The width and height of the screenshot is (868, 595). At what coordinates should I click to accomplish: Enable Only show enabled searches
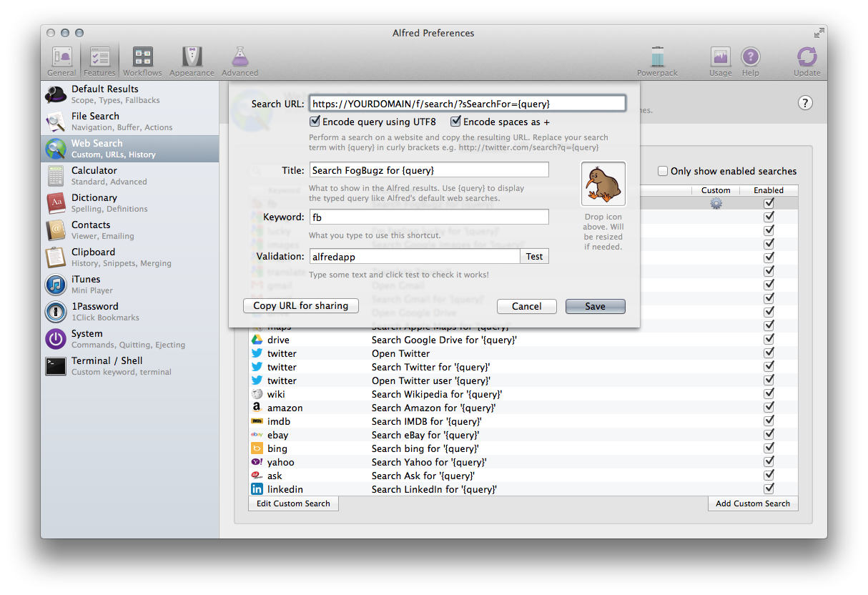point(663,171)
